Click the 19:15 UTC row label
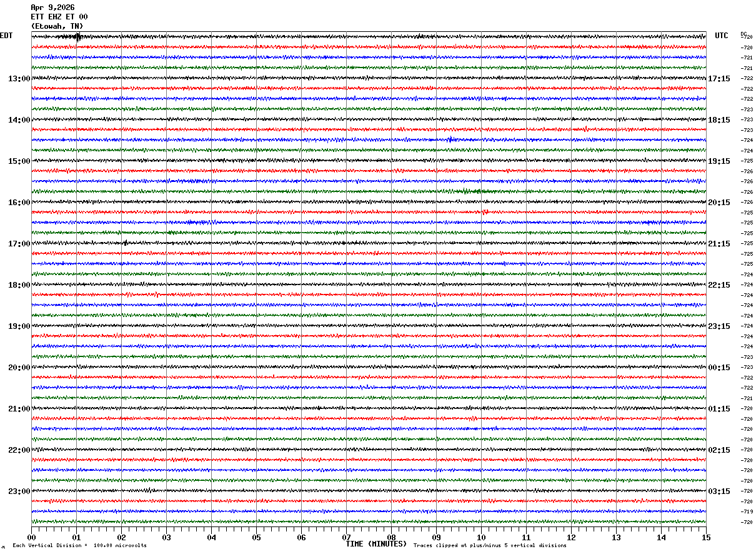 pyautogui.click(x=719, y=161)
